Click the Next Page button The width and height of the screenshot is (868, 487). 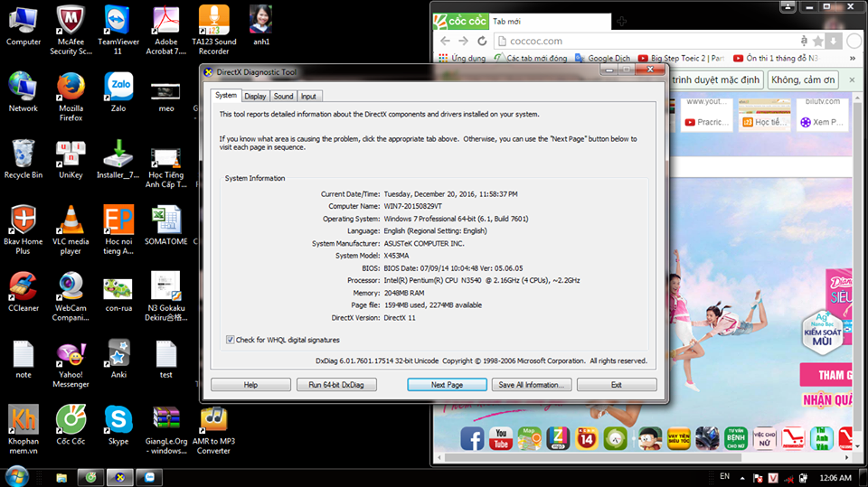click(447, 384)
